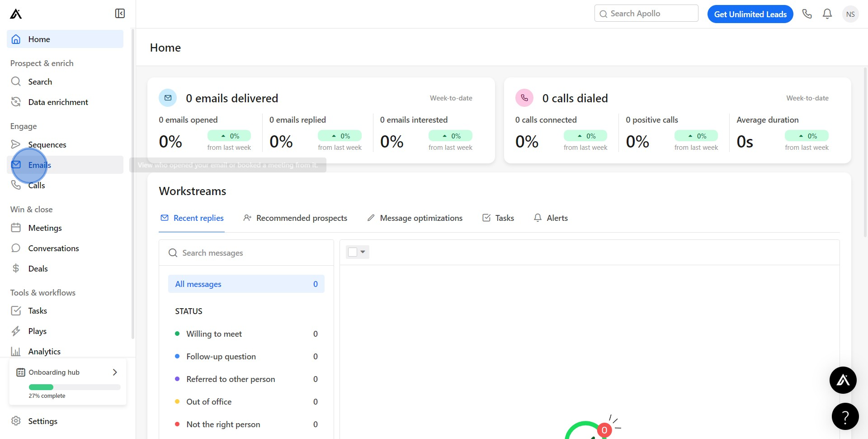Click the Meetings calendar icon
Screen dimensions: 868x439
click(x=16, y=228)
